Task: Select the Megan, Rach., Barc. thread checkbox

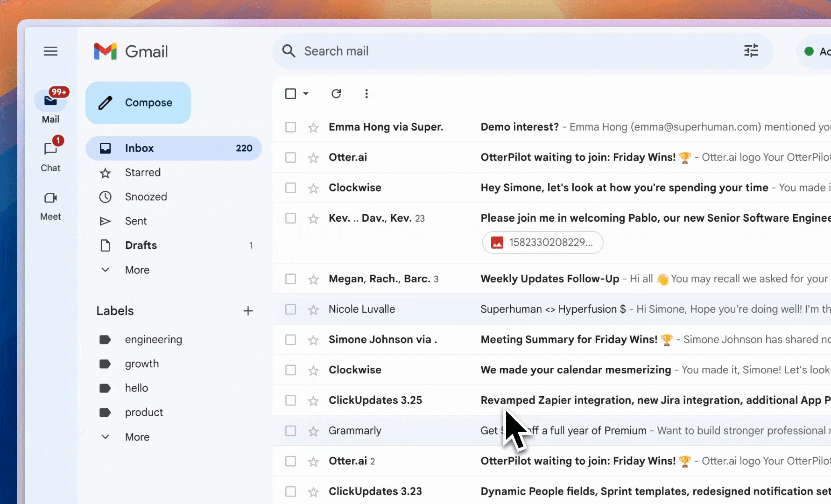Action: click(290, 279)
